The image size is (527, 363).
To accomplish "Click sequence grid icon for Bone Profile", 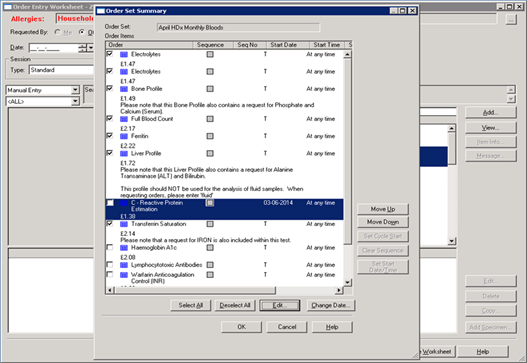I will tap(210, 89).
